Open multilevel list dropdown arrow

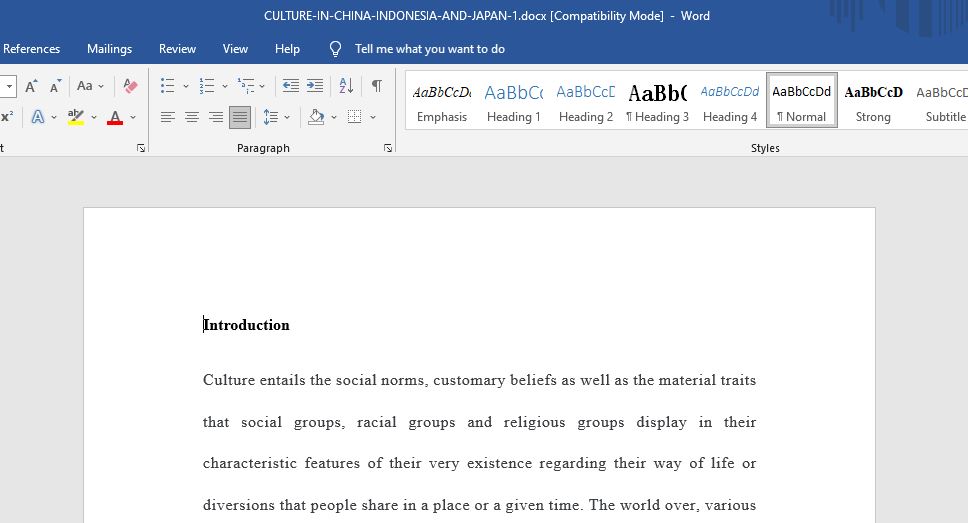[262, 86]
